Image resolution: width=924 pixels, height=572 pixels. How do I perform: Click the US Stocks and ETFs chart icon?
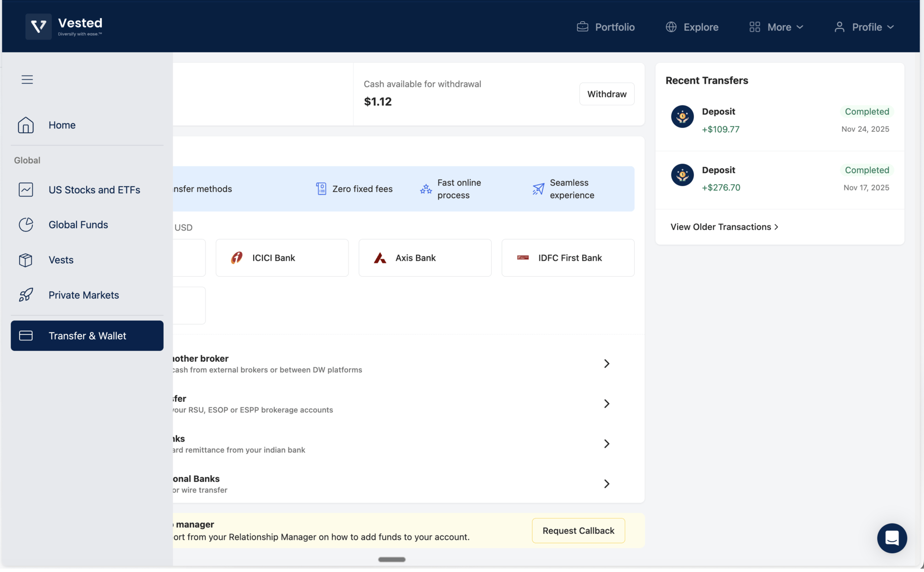coord(26,190)
